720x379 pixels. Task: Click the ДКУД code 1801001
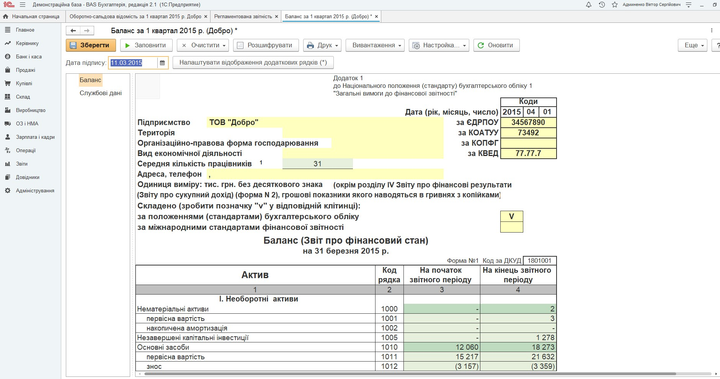(x=540, y=260)
